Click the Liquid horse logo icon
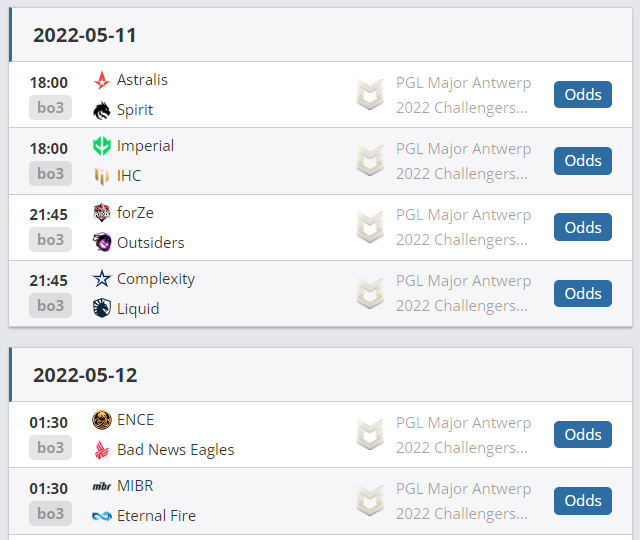This screenshot has width=640, height=540. click(x=101, y=308)
